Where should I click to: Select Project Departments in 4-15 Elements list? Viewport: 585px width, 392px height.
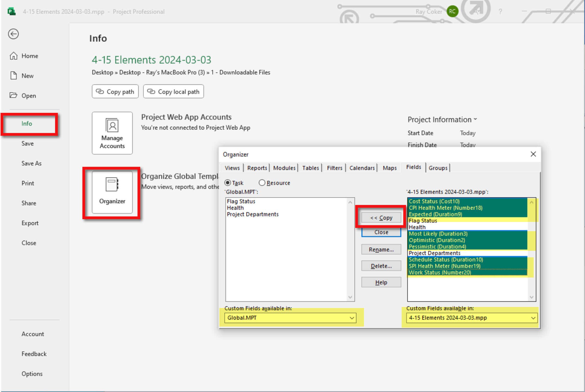pos(468,253)
